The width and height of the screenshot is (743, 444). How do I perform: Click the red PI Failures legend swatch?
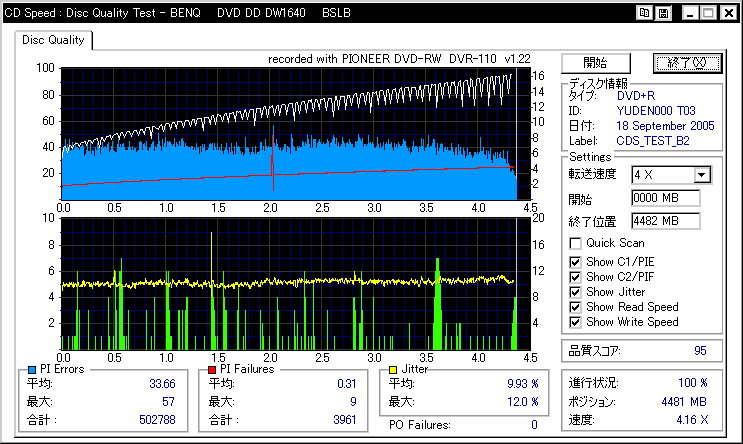tap(211, 370)
